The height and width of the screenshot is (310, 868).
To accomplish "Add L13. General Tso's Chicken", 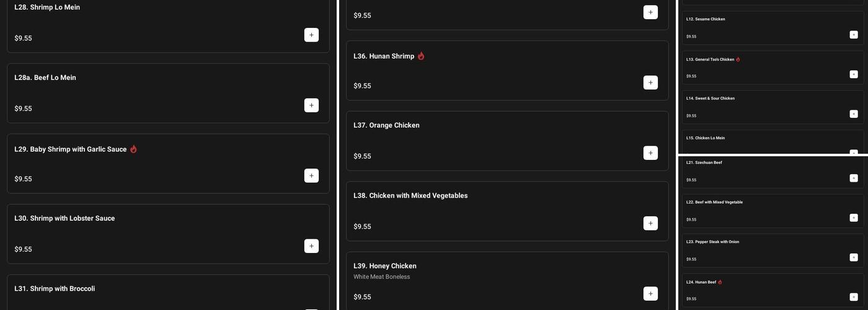I will click(854, 74).
